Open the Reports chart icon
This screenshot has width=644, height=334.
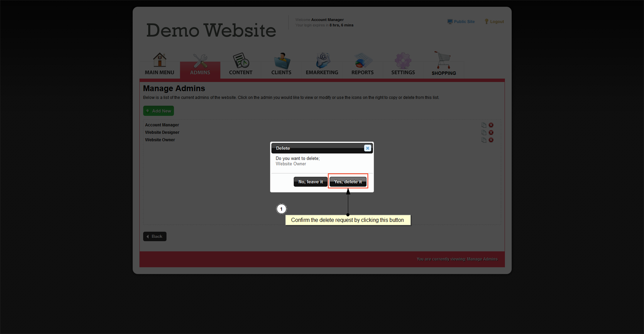(362, 61)
